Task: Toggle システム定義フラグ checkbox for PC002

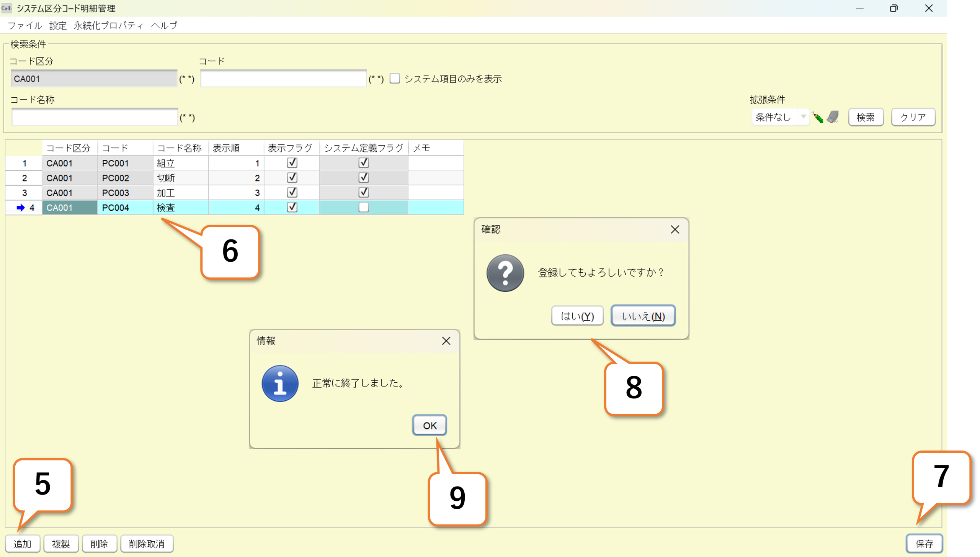Action: [363, 178]
